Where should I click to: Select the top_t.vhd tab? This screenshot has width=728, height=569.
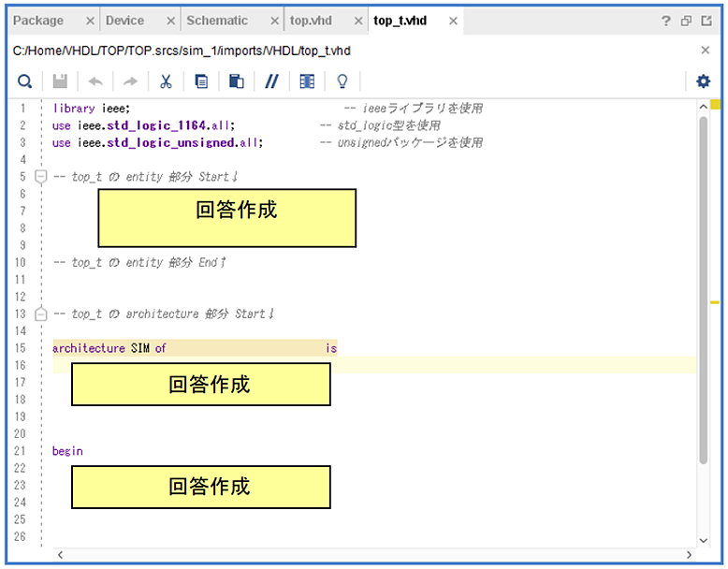[400, 21]
